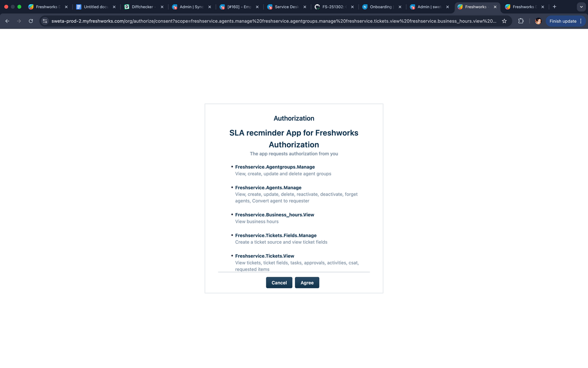Viewport: 588px width, 368px height.
Task: Close the Onboarding tab
Action: tap(399, 7)
